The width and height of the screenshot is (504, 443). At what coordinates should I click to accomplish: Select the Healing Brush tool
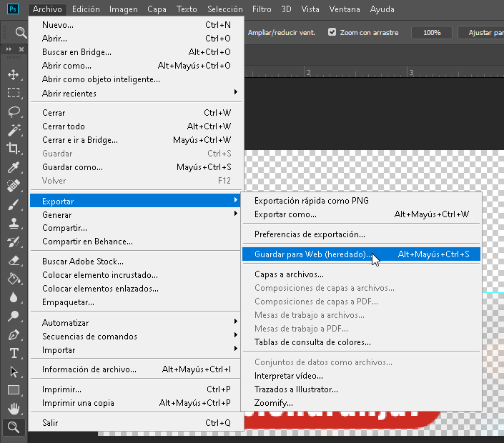pos(14,186)
